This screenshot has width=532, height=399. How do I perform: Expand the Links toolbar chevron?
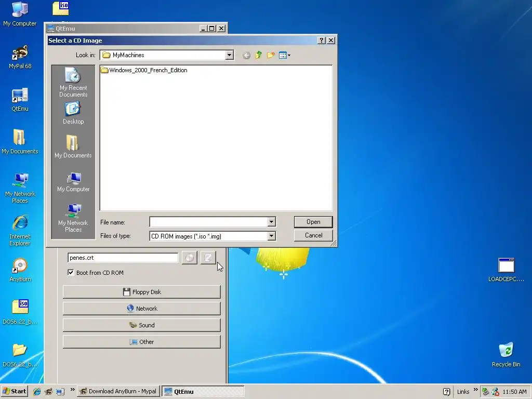475,390
